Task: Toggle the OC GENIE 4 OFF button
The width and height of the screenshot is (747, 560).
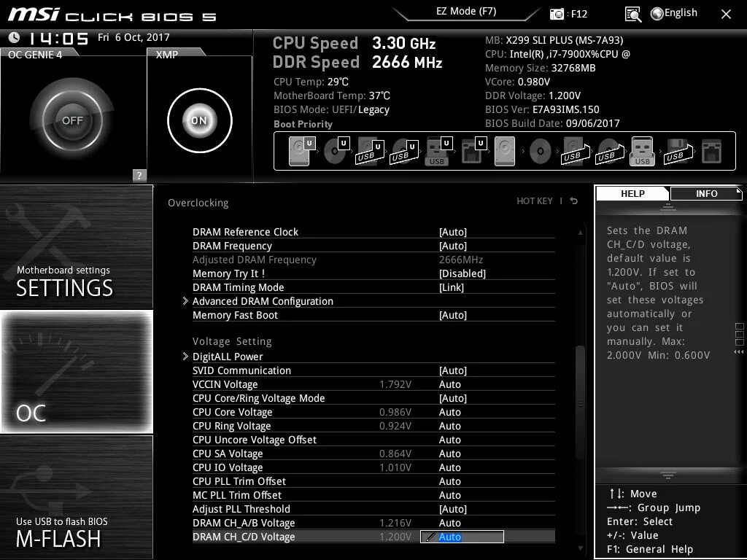Action: [72, 120]
